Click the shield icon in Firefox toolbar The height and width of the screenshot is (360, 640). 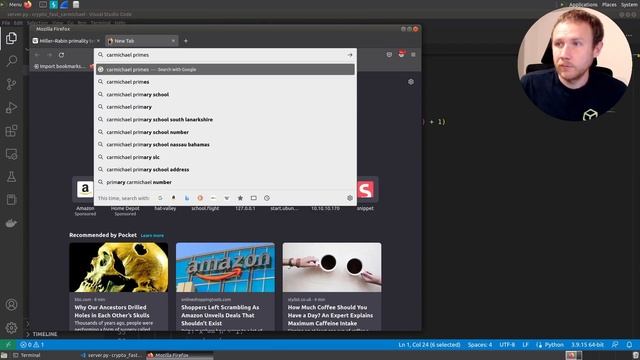point(389,54)
